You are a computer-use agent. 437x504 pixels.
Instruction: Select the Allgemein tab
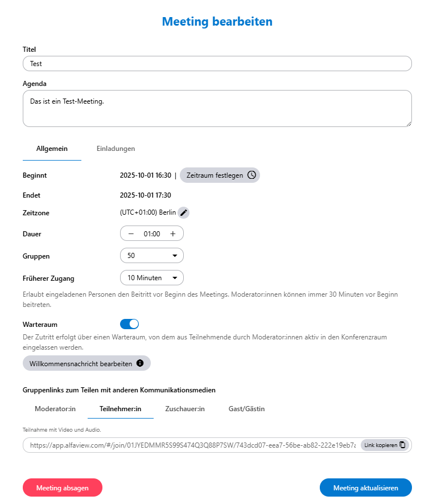click(x=52, y=149)
